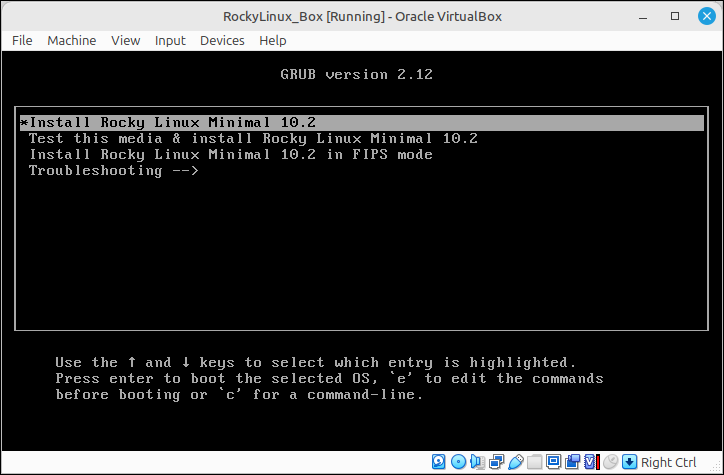724x475 pixels.
Task: Open the Input menu
Action: [170, 41]
